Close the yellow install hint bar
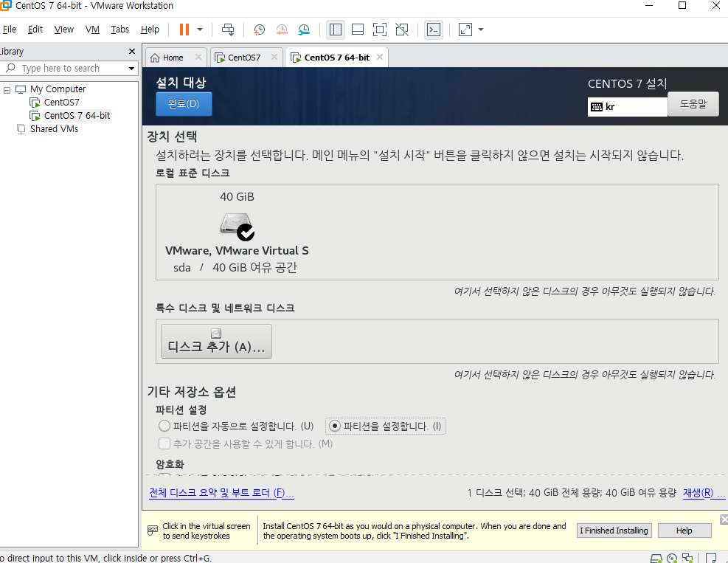Screen dimensions: 728x563 click(724, 519)
